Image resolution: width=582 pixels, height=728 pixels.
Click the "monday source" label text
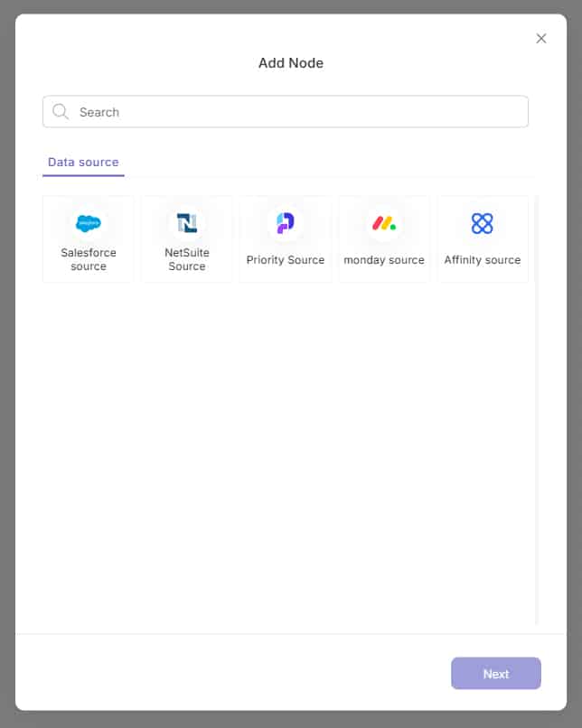tap(384, 260)
